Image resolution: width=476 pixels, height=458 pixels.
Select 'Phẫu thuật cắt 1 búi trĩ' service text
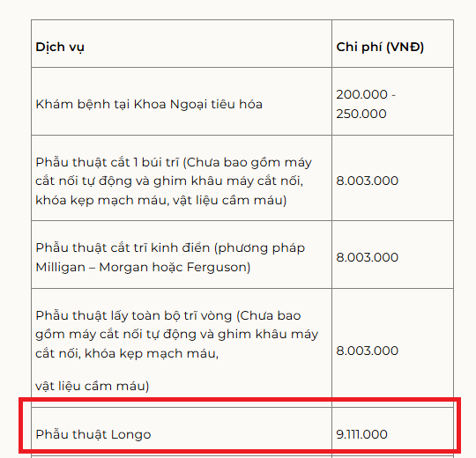click(x=108, y=162)
